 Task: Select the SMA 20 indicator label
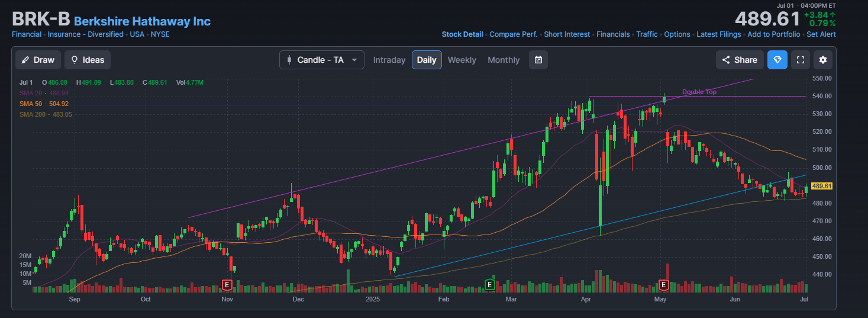pyautogui.click(x=44, y=93)
